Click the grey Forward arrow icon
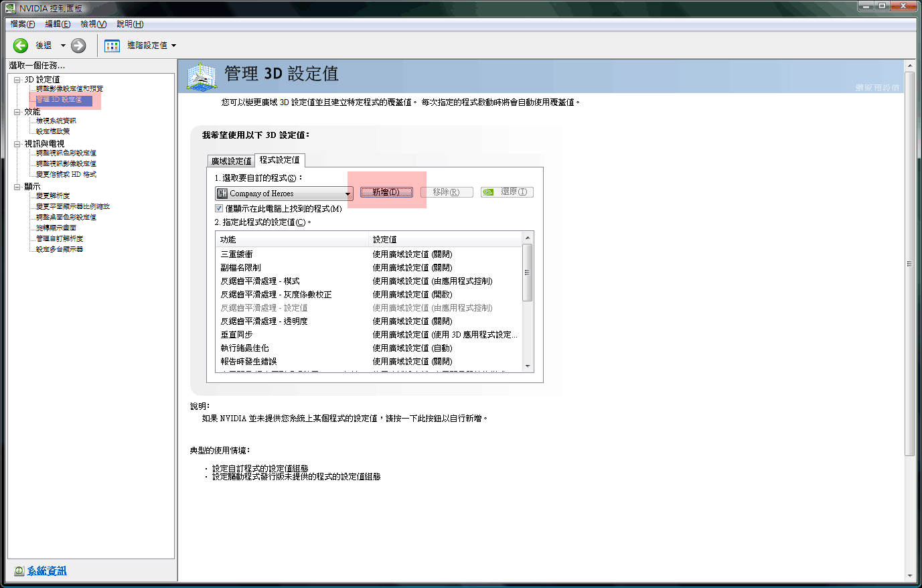Image resolution: width=922 pixels, height=588 pixels. click(x=78, y=46)
